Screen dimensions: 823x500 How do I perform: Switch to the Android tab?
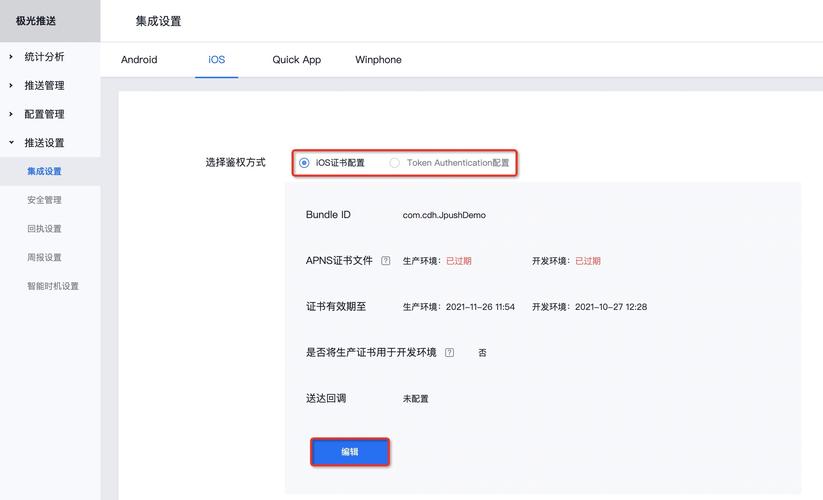[139, 60]
